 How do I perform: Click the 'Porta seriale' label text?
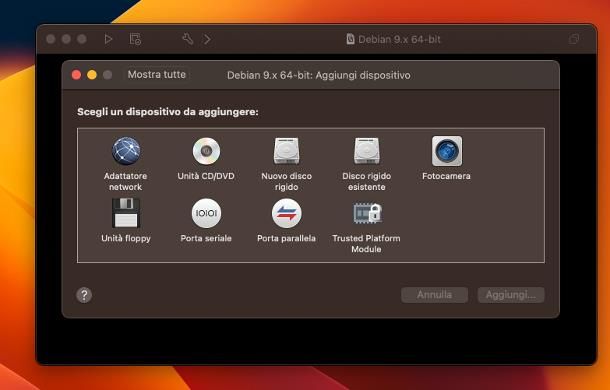206,238
